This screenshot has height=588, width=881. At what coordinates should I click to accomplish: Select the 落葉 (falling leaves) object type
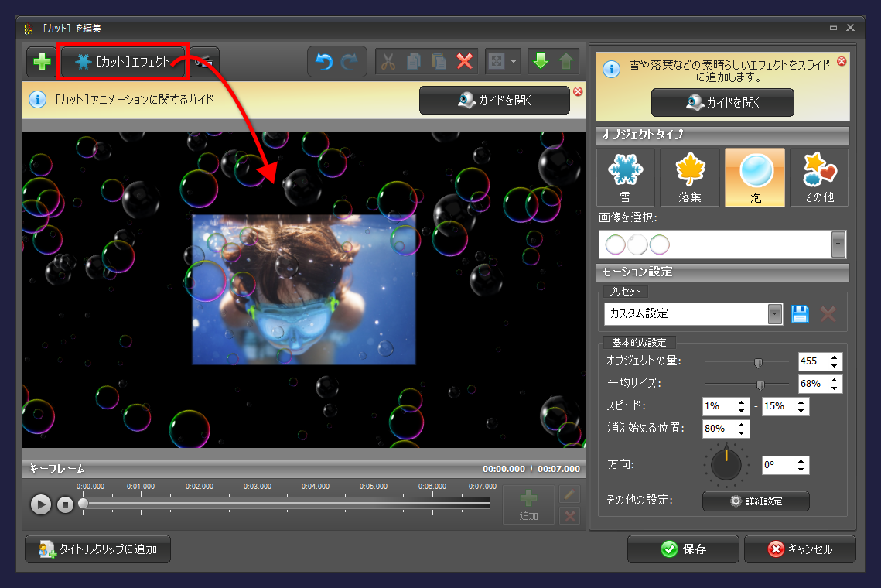[x=690, y=177]
